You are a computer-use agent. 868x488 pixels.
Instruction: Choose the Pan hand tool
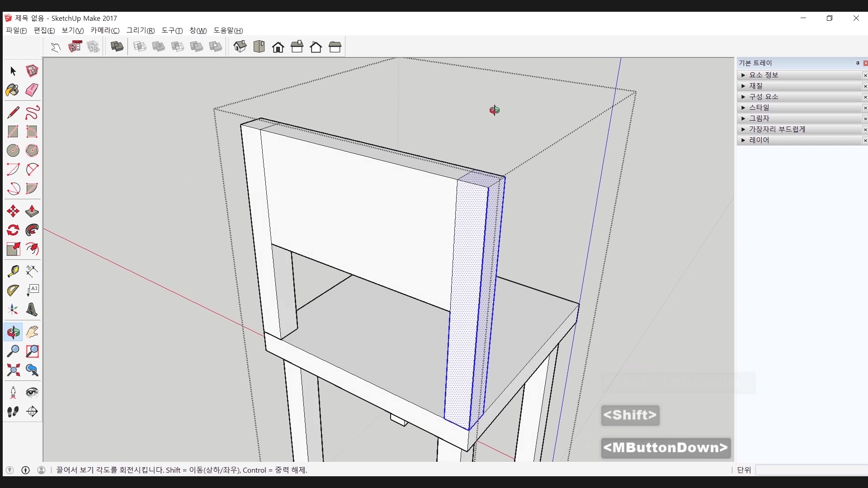(x=32, y=332)
